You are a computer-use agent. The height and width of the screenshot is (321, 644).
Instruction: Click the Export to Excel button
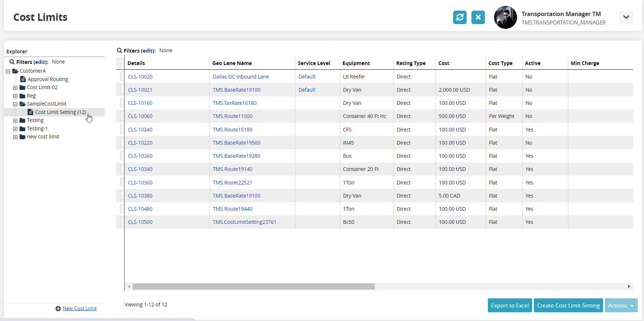(x=510, y=306)
